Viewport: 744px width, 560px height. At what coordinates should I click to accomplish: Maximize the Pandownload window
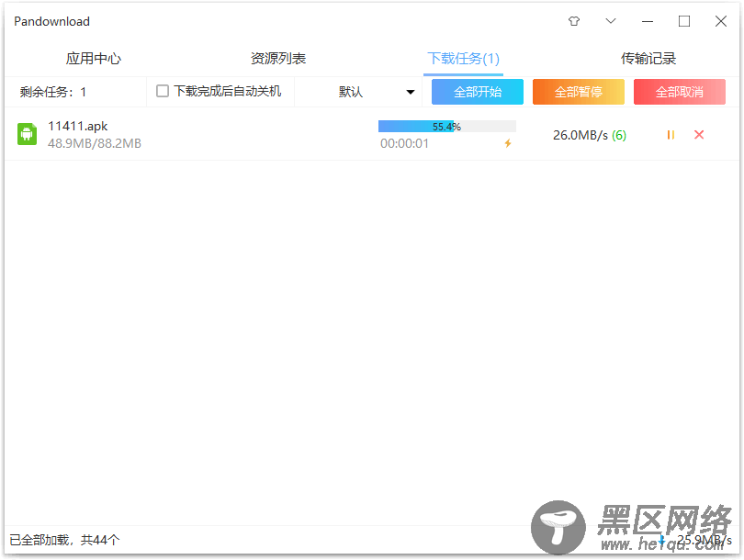pos(684,21)
